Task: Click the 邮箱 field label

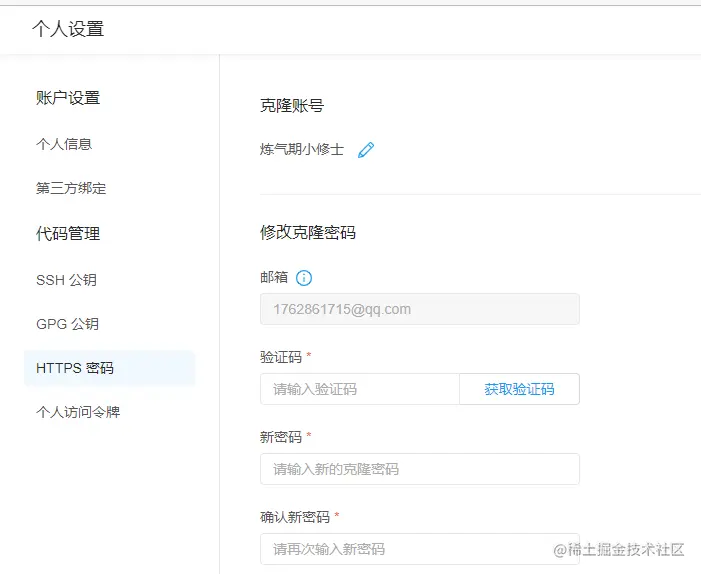Action: point(274,277)
